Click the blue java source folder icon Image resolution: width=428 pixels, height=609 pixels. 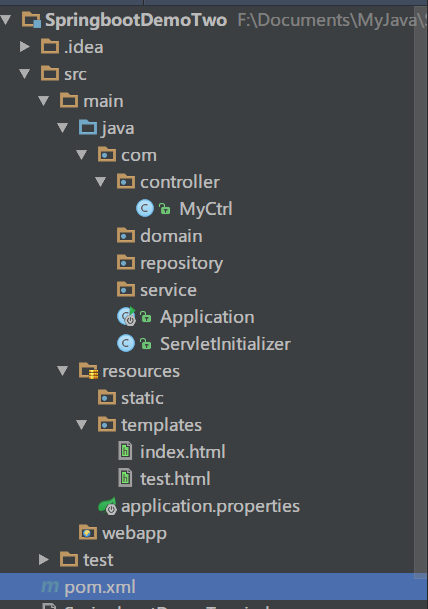(88, 127)
